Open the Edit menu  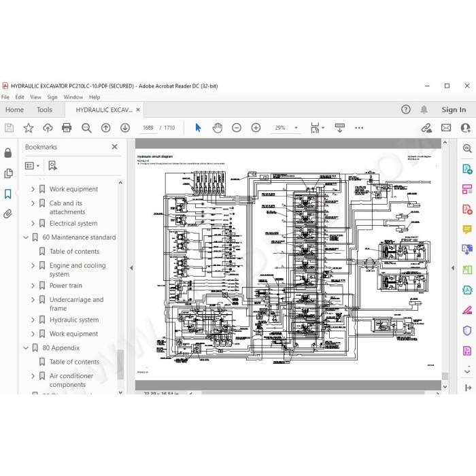20,97
